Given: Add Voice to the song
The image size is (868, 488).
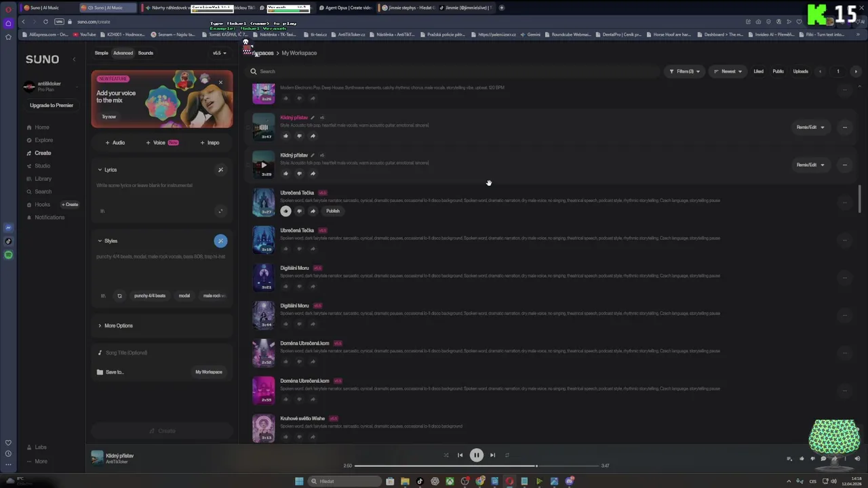Looking at the screenshot, I should (162, 142).
